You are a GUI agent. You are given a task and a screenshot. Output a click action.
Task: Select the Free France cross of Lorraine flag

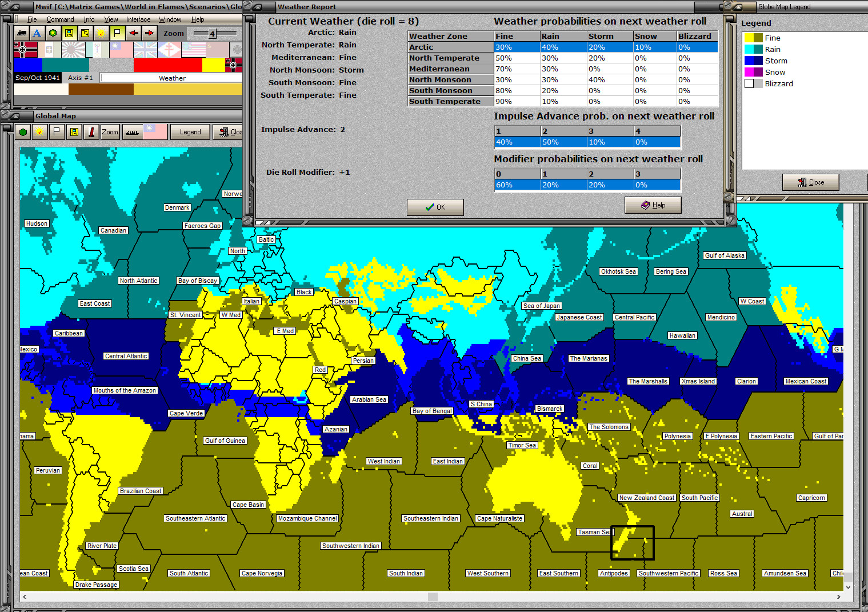(x=170, y=50)
